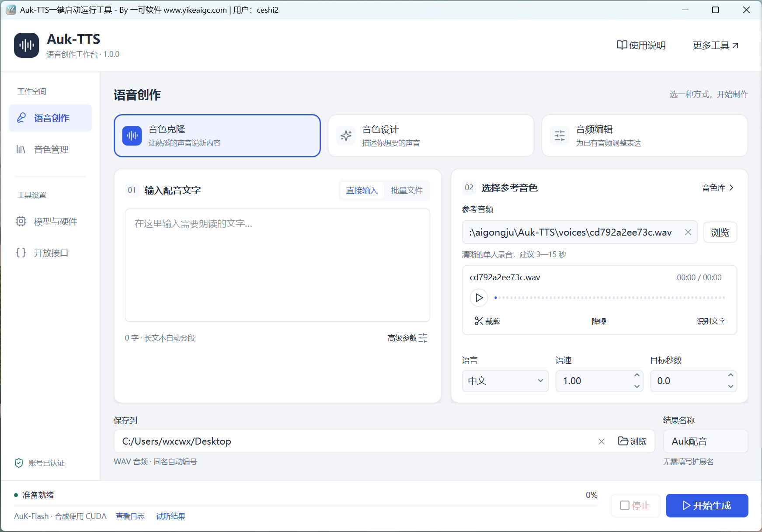762x532 pixels.
Task: Click the 停止 stop button
Action: (635, 505)
